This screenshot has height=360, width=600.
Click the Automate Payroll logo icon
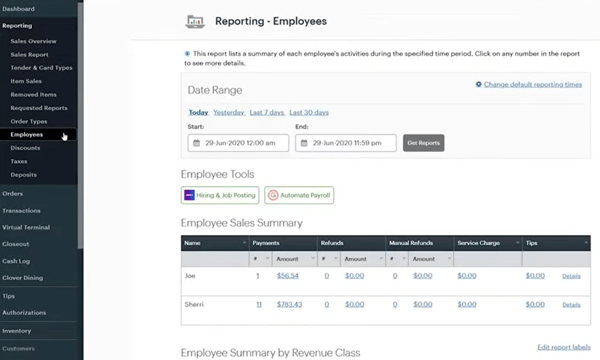click(x=273, y=195)
